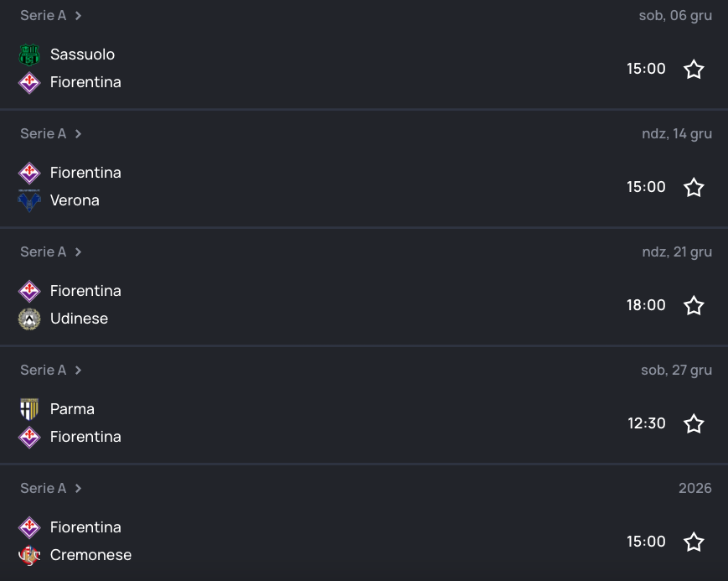Open Serie A chevron above Sassuolo match

[78, 16]
